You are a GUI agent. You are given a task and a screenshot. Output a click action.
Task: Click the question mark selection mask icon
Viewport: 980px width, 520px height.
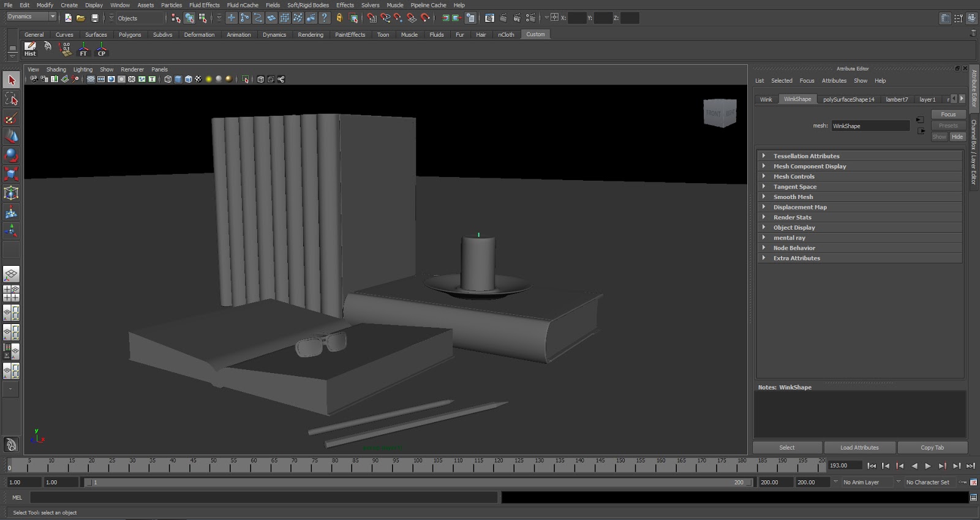coord(325,18)
